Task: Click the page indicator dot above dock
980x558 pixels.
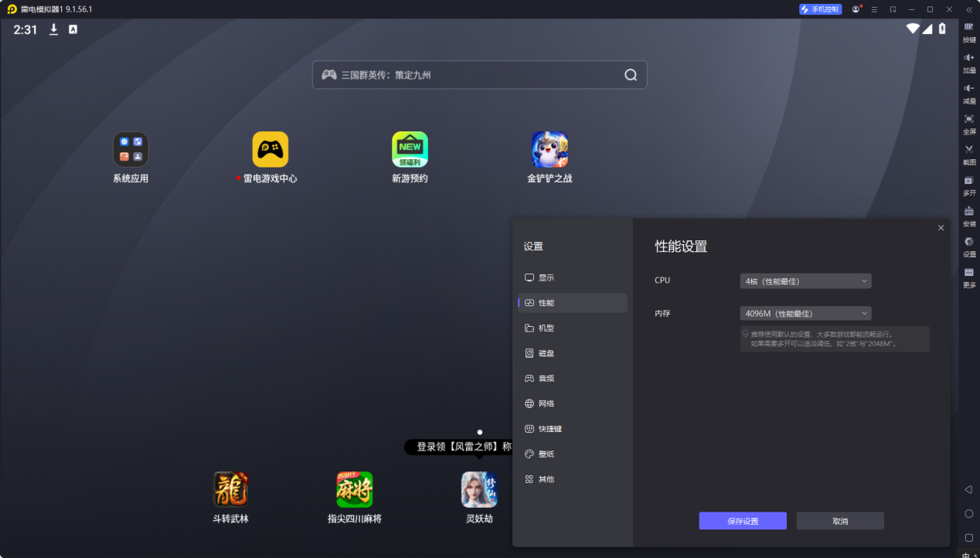Action: (480, 432)
